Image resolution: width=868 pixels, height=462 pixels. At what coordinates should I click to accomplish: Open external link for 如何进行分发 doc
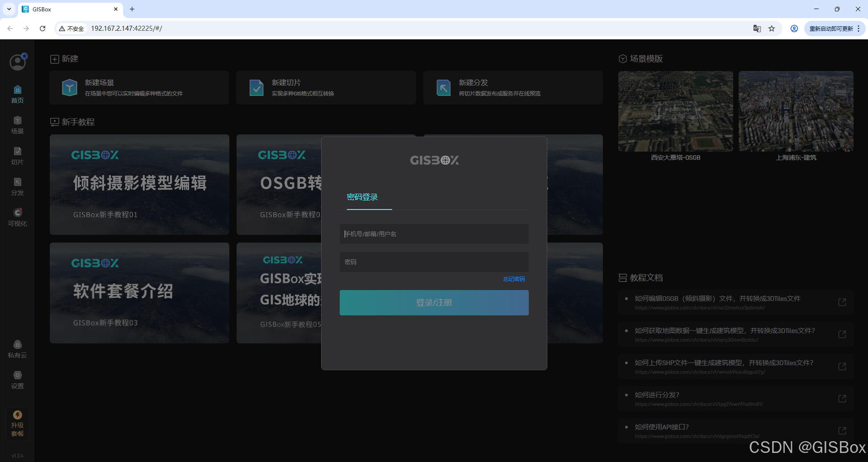842,399
